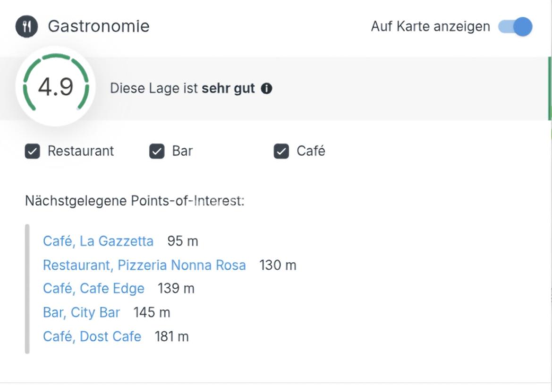
Task: Uncheck the Restaurant filter checkbox
Action: click(31, 151)
